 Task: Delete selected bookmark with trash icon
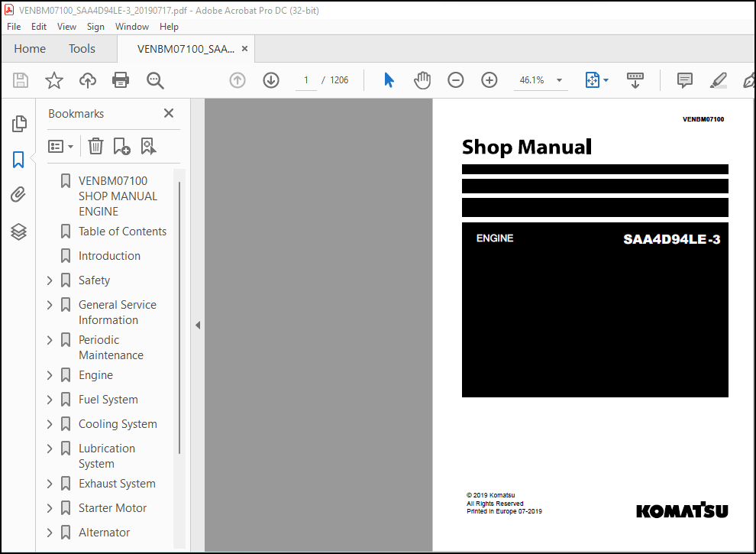95,146
